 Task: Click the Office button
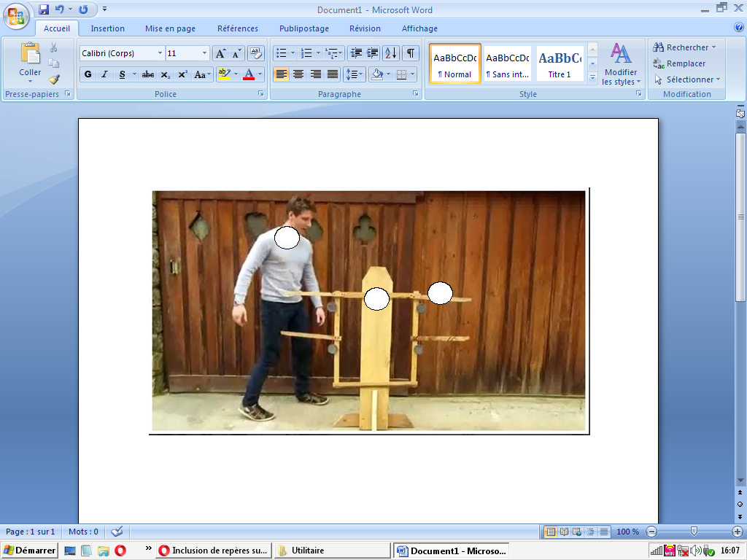point(16,17)
